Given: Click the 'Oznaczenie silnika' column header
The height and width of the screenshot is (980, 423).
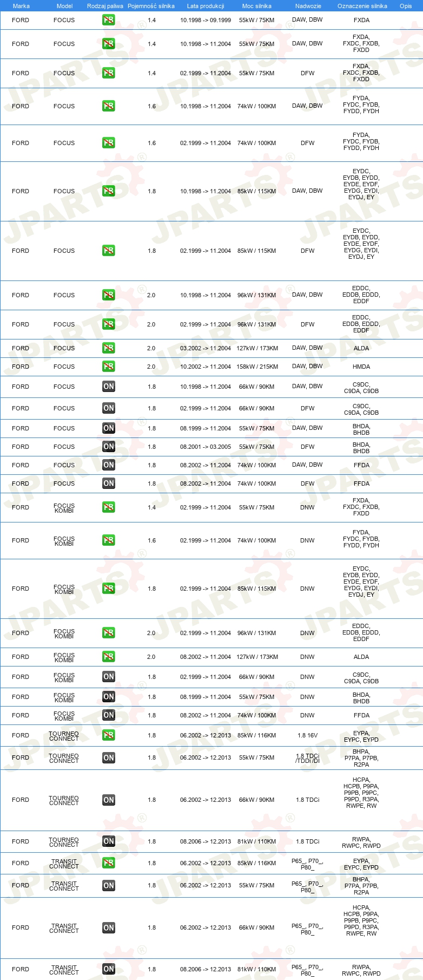Looking at the screenshot, I should coord(362,6).
